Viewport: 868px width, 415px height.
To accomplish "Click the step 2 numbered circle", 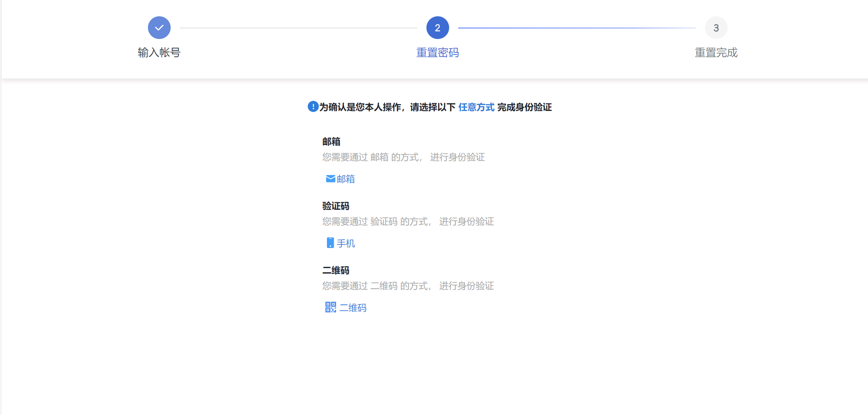I will click(x=437, y=28).
